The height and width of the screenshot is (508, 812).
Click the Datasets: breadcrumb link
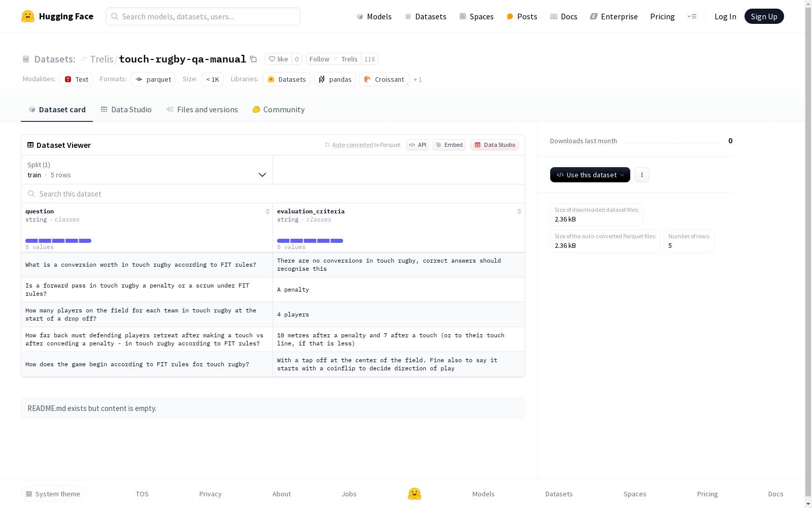point(54,59)
